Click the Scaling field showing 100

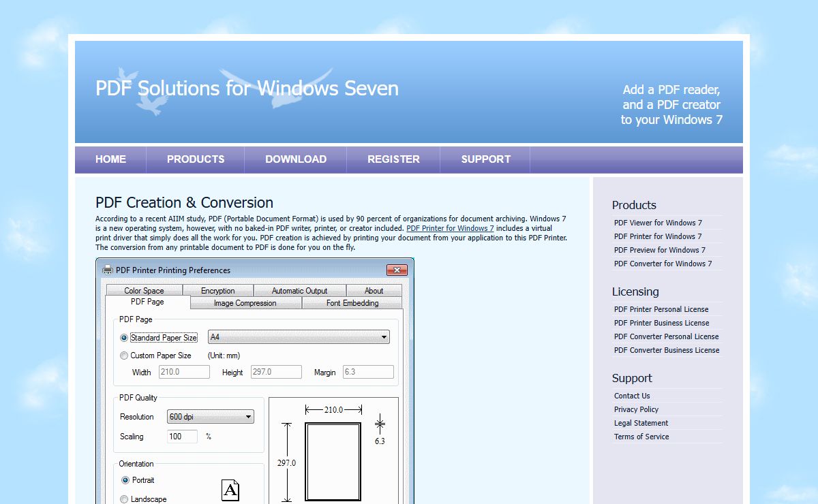(x=182, y=437)
